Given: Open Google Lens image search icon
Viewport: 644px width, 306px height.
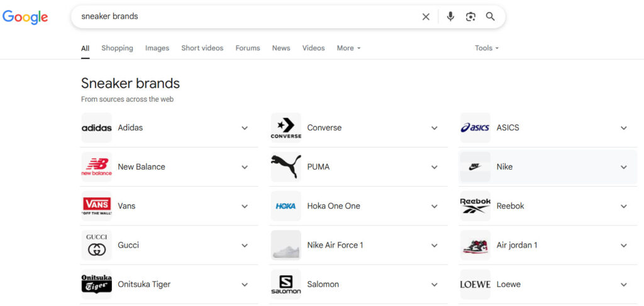Looking at the screenshot, I should pos(470,17).
